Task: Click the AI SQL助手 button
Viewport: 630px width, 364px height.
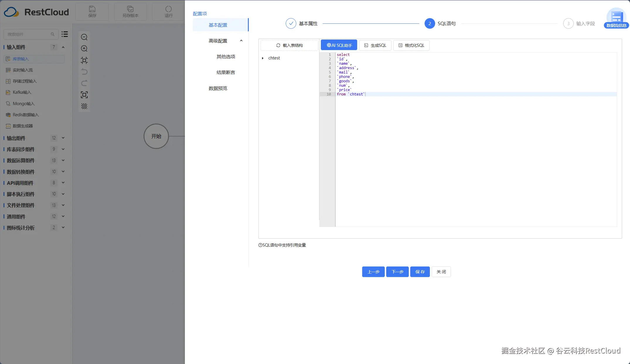Action: pyautogui.click(x=339, y=45)
